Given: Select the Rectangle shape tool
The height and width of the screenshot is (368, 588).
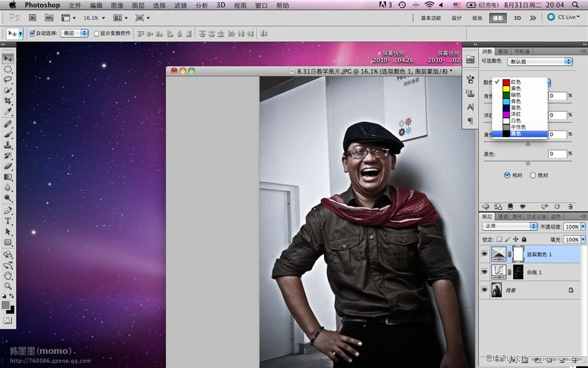Looking at the screenshot, I should click(x=8, y=242).
